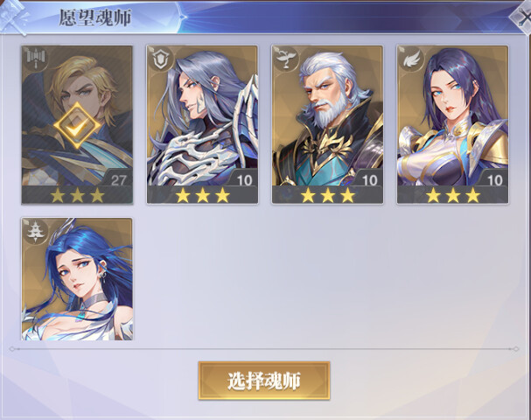Click three-star rating under silver-haired hero

(202, 195)
